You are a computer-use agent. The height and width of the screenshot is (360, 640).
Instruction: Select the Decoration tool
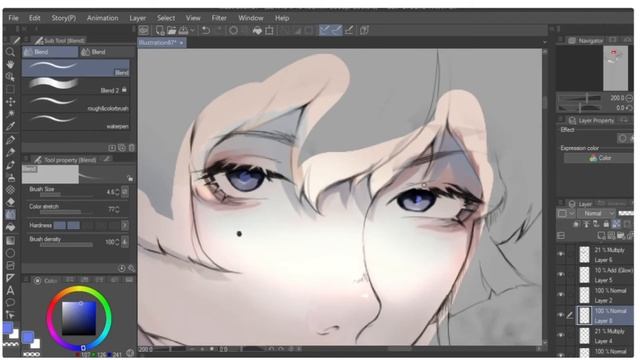point(10,190)
